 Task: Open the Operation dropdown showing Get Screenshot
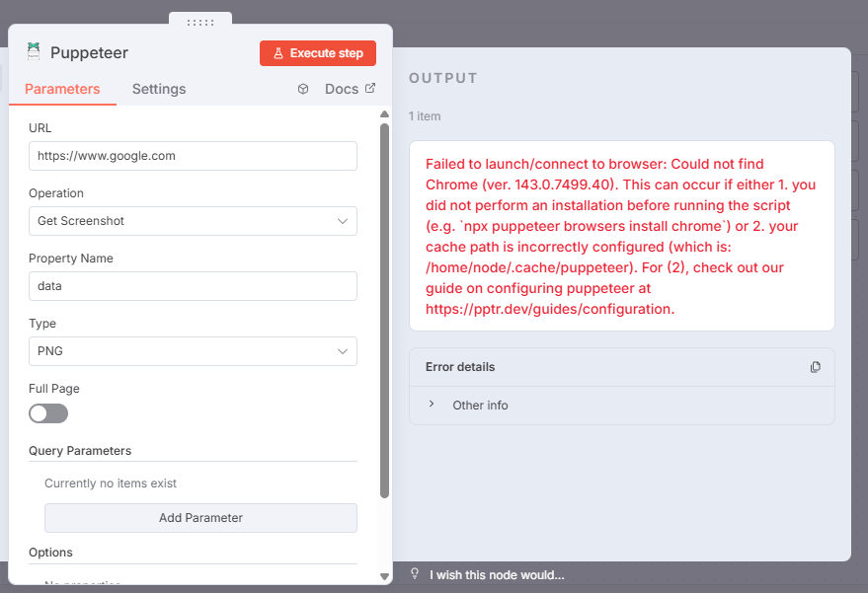(193, 221)
